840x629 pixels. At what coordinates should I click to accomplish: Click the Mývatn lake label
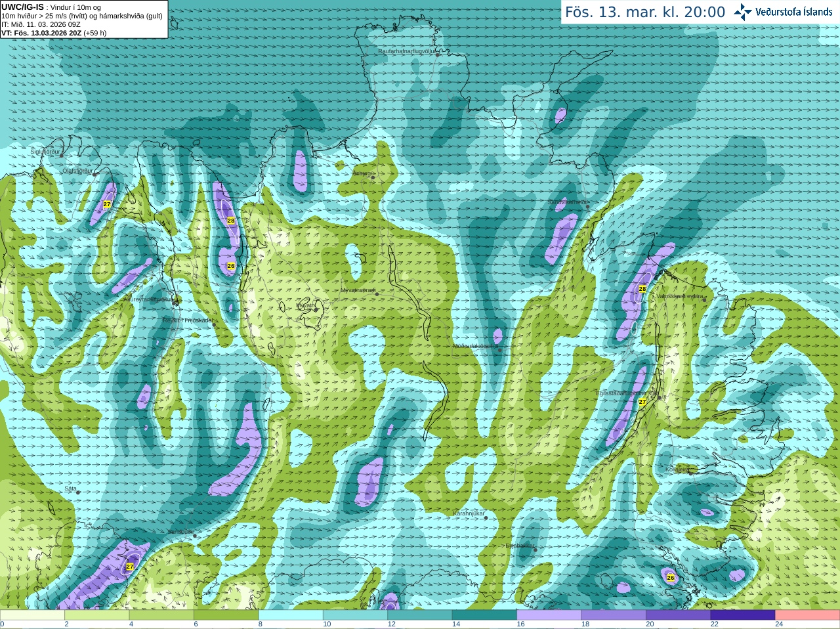pyautogui.click(x=306, y=305)
